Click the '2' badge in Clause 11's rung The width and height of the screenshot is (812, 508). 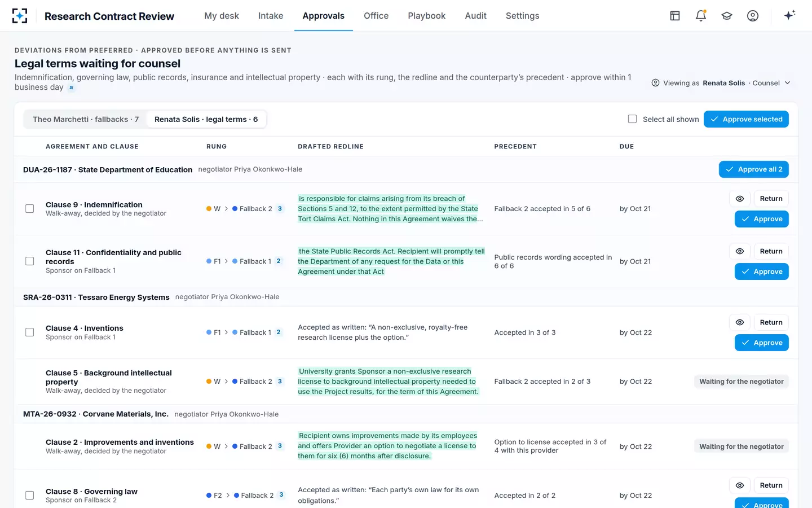coord(279,261)
